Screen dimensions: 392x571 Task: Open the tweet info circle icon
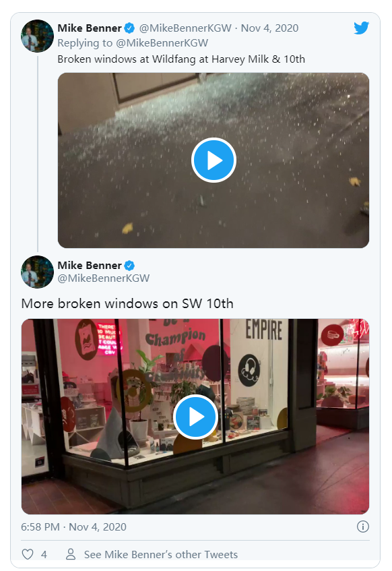pos(363,527)
